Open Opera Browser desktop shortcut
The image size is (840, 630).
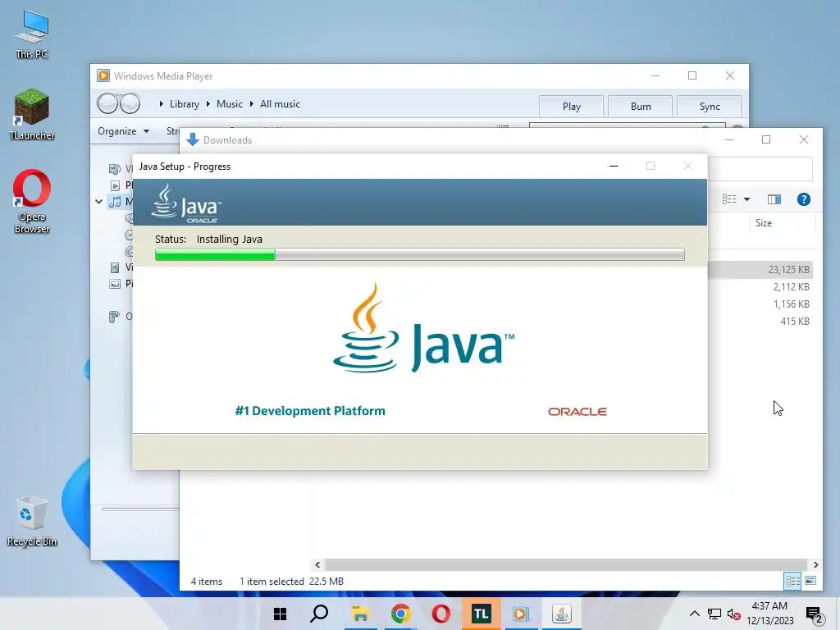tap(32, 202)
